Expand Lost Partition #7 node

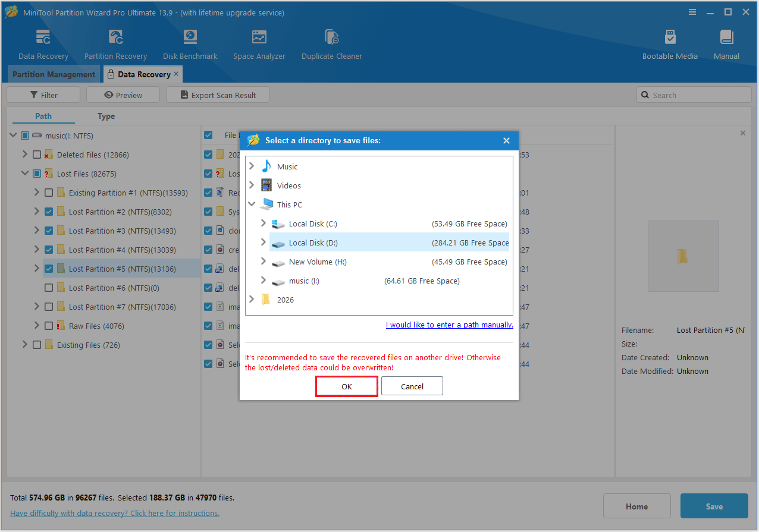pyautogui.click(x=37, y=307)
